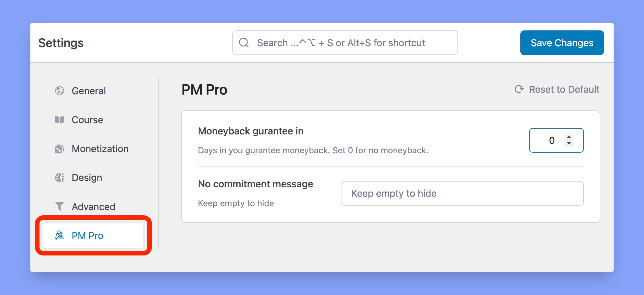Click the Save Changes button
The height and width of the screenshot is (295, 644).
coord(562,43)
